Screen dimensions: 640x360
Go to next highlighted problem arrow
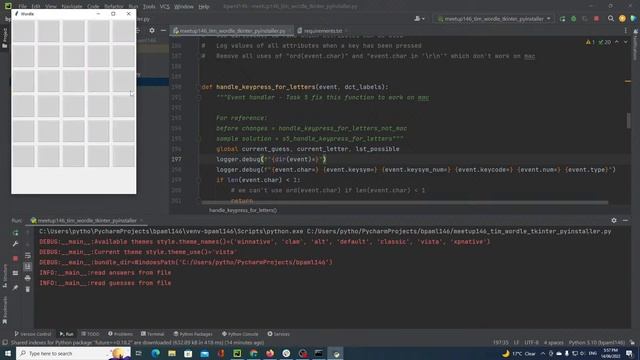pyautogui.click(x=625, y=42)
